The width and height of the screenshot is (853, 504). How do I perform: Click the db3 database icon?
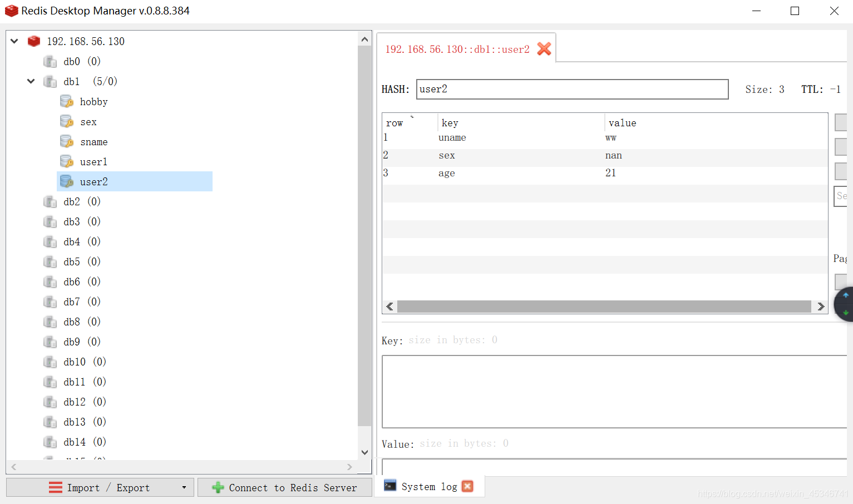click(50, 221)
